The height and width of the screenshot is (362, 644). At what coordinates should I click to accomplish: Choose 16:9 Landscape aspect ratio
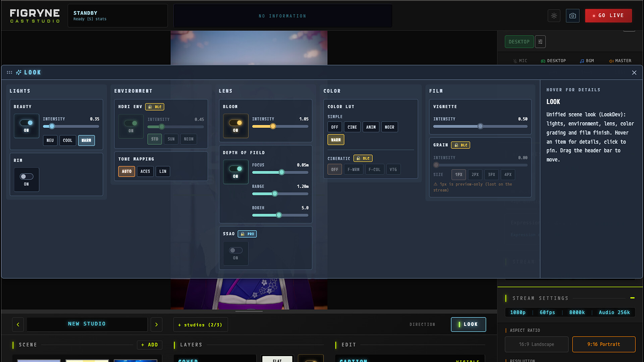pos(536,344)
